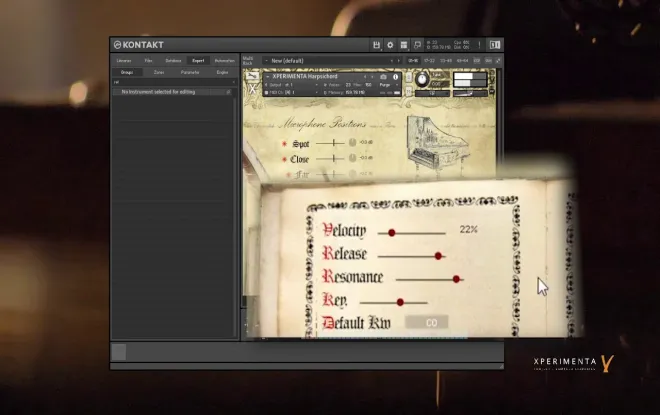Select the Parameter sub-tab
Image resolution: width=660 pixels, height=415 pixels.
190,72
